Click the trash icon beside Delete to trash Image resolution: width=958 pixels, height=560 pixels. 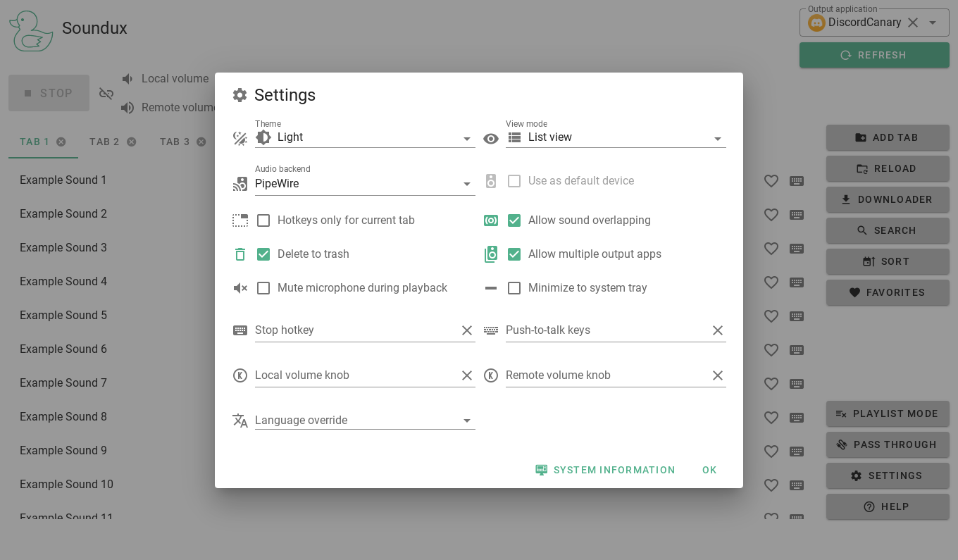240,254
